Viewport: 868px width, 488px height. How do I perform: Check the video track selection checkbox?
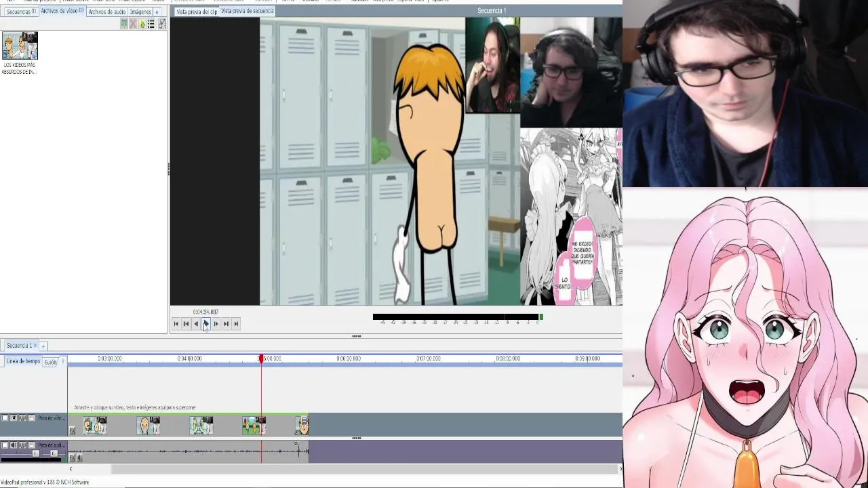(5, 418)
